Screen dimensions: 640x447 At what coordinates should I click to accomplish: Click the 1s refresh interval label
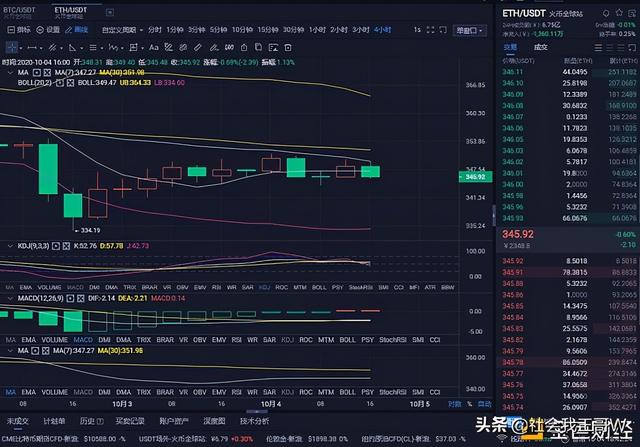click(x=417, y=30)
